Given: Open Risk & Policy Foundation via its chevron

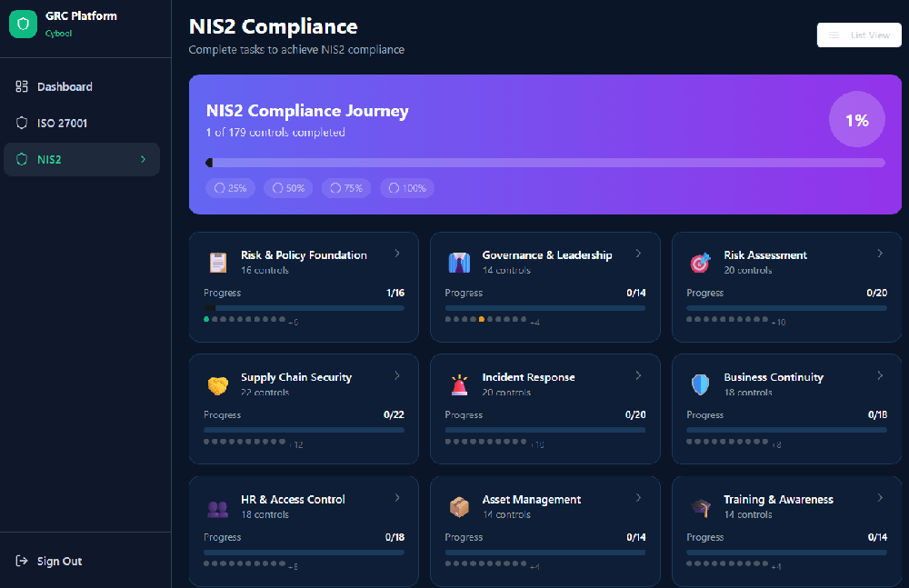Looking at the screenshot, I should [x=397, y=254].
